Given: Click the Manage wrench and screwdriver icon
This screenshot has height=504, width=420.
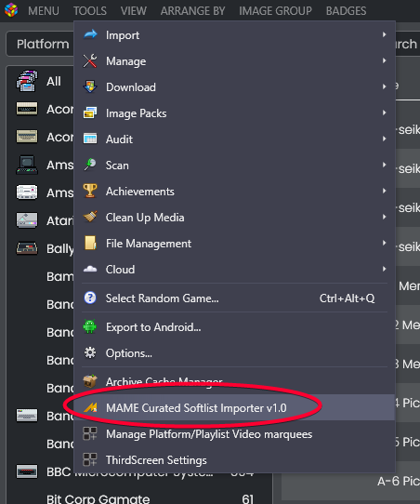Looking at the screenshot, I should click(x=90, y=60).
